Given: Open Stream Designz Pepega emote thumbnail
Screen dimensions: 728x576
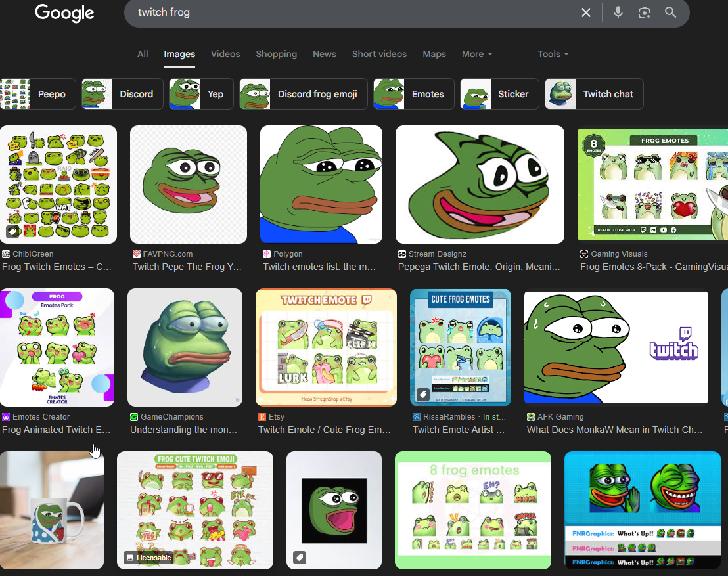Looking at the screenshot, I should click(x=480, y=185).
